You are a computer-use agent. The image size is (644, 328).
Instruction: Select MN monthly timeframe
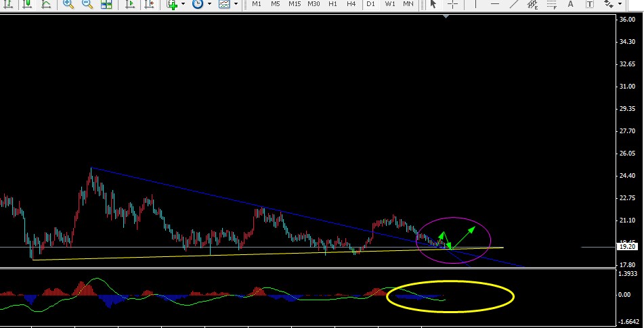tap(408, 3)
